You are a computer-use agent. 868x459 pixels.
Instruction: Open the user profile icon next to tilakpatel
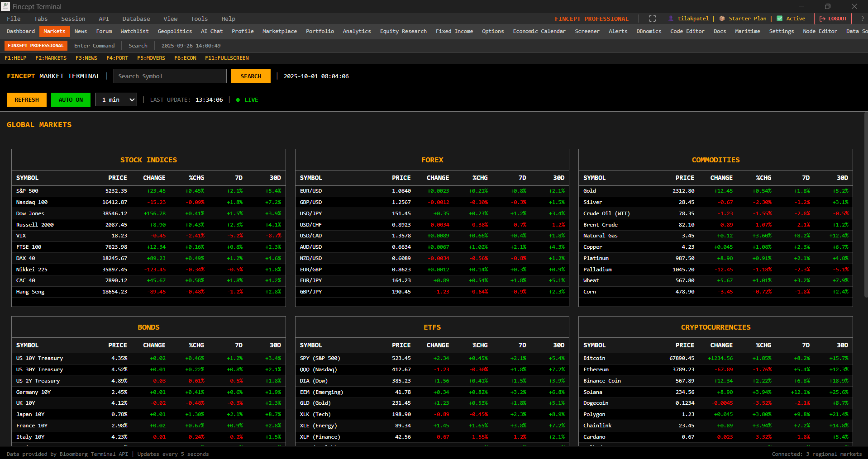(670, 19)
